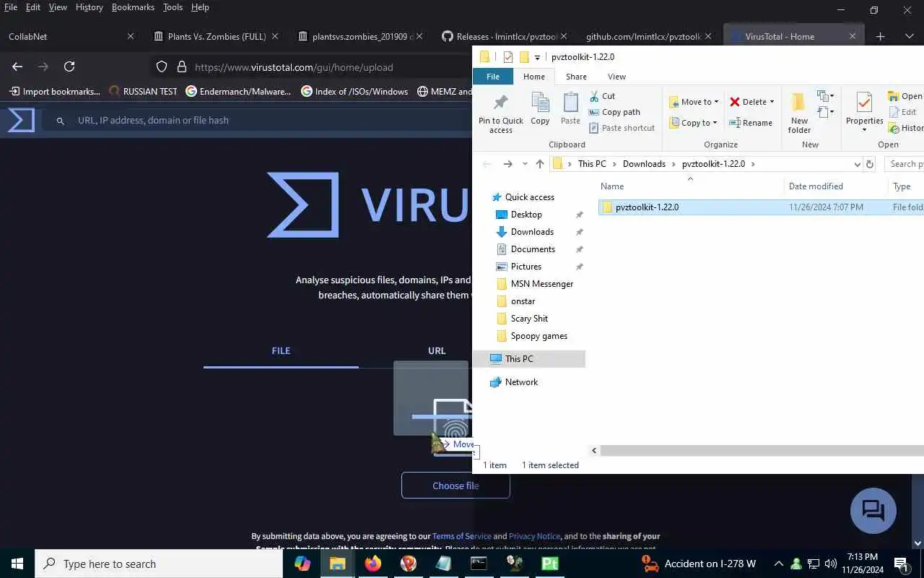Select the Spoopy games folder

tap(539, 336)
